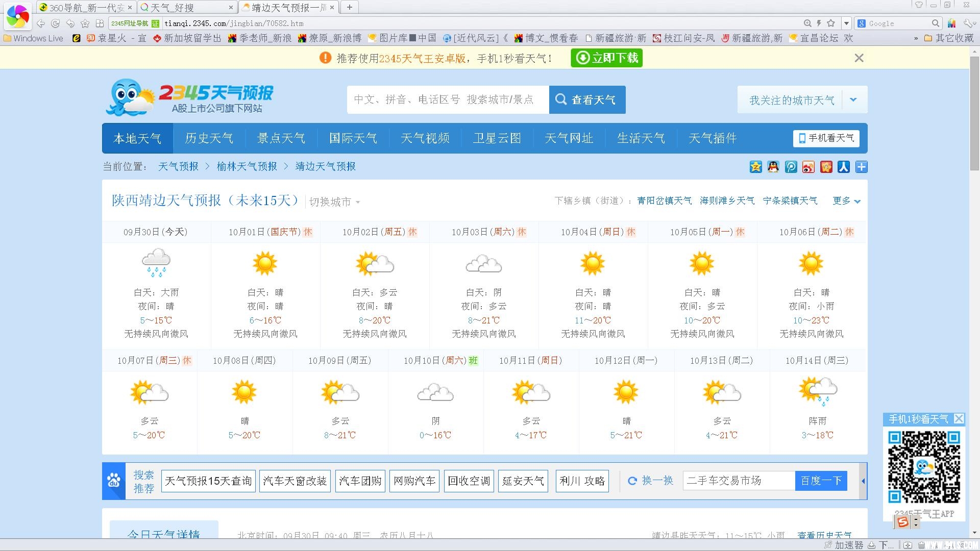Click the 2345天气预报 site logo
The image size is (980, 551).
(x=190, y=97)
